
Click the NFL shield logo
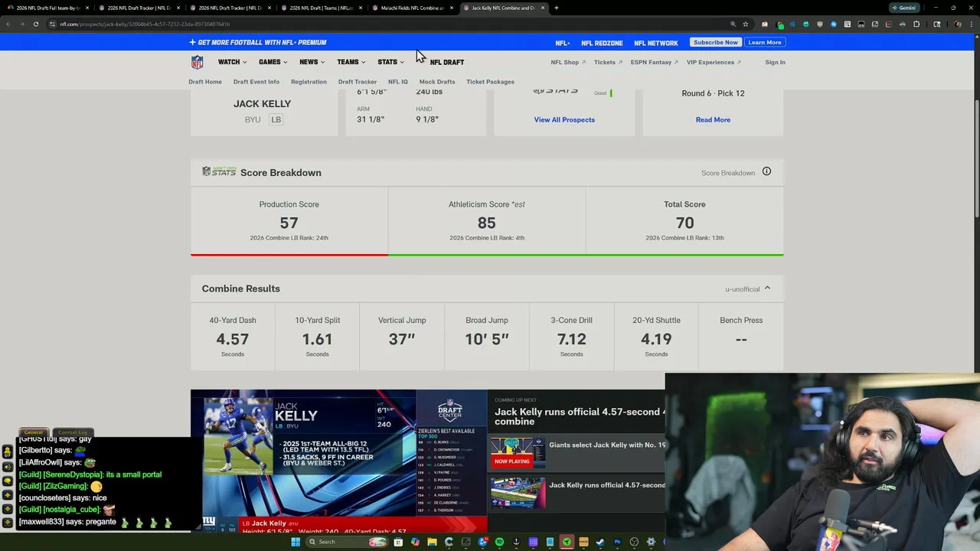[198, 62]
